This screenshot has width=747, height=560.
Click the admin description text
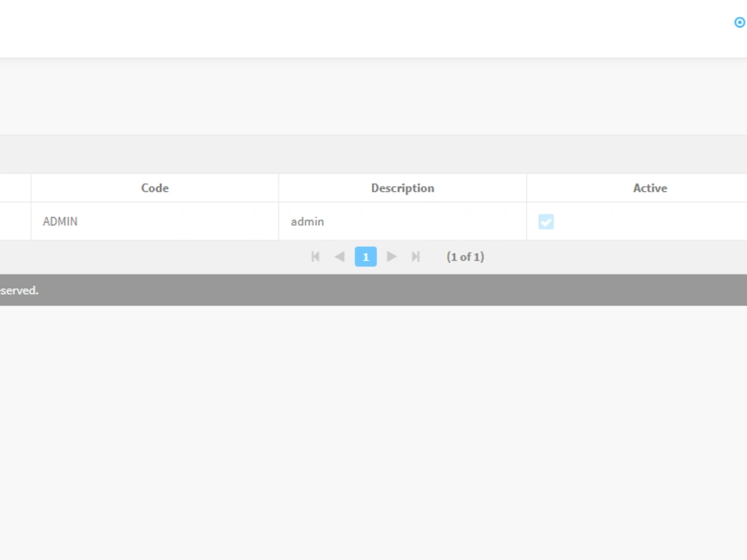[307, 221]
